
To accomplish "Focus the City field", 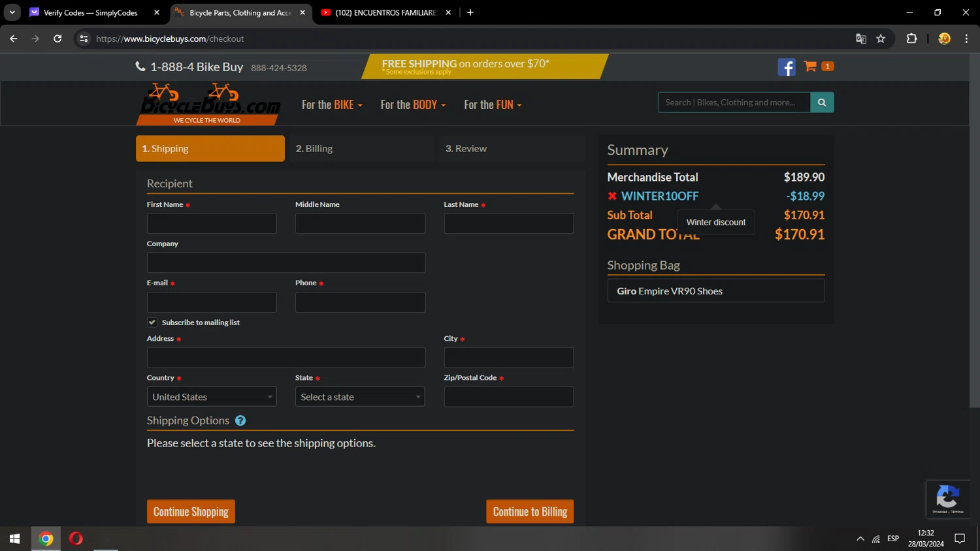I will (509, 358).
